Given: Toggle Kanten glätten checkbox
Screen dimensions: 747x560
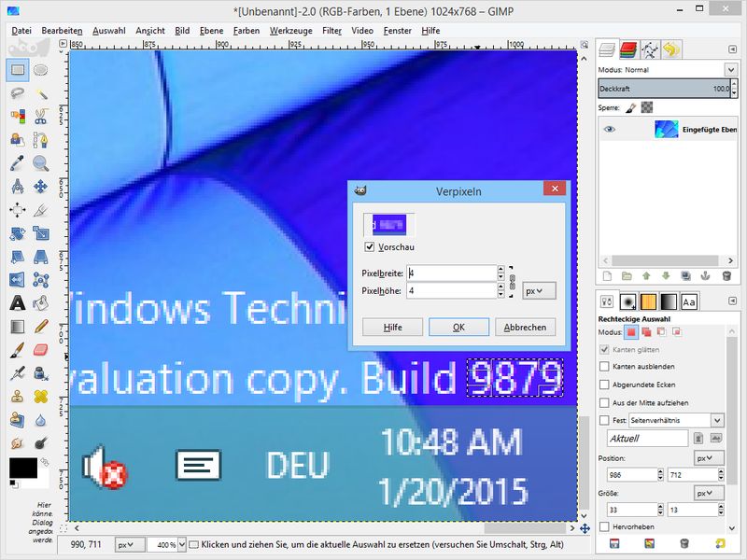Looking at the screenshot, I should tap(604, 349).
